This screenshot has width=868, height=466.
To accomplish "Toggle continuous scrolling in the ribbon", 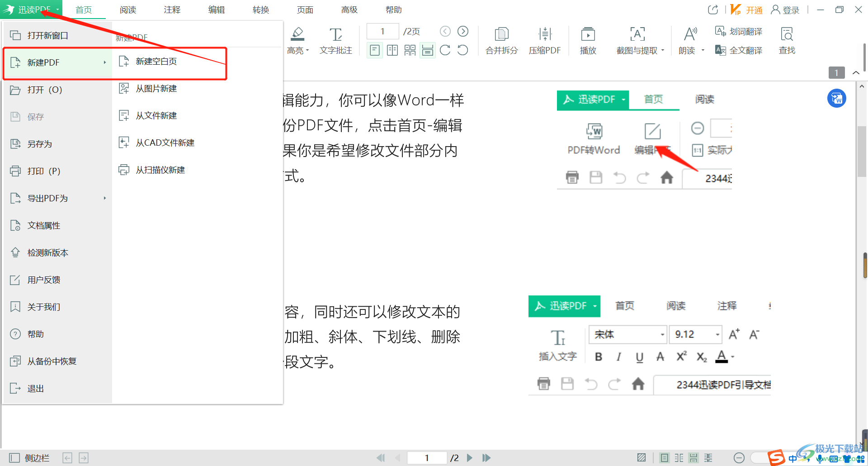I will (428, 50).
